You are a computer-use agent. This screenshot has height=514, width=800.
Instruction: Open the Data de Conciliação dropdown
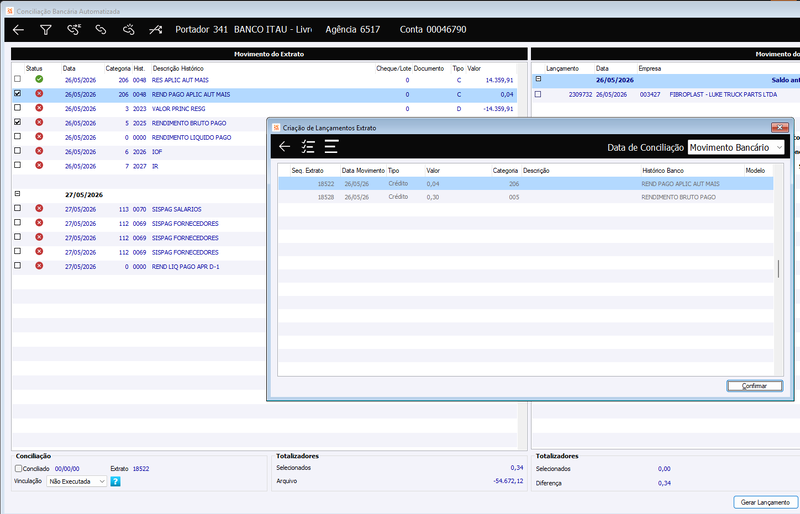[736, 147]
